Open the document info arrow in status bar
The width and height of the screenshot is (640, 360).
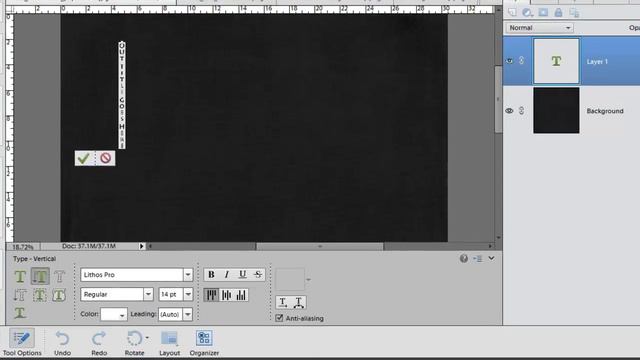(x=141, y=246)
